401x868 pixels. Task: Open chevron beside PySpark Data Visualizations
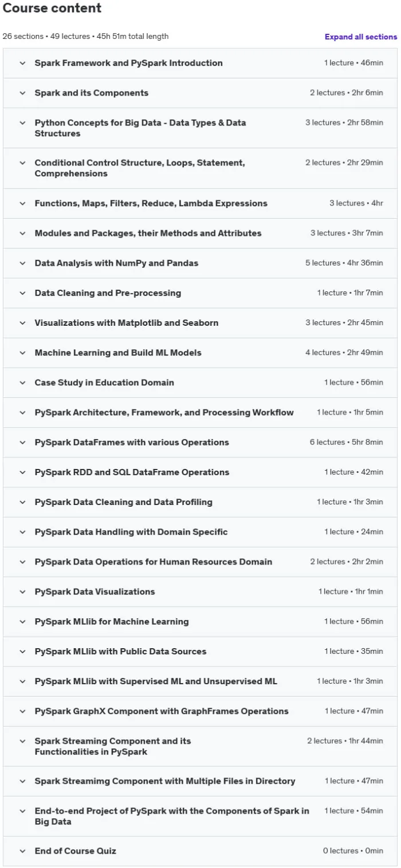click(22, 591)
